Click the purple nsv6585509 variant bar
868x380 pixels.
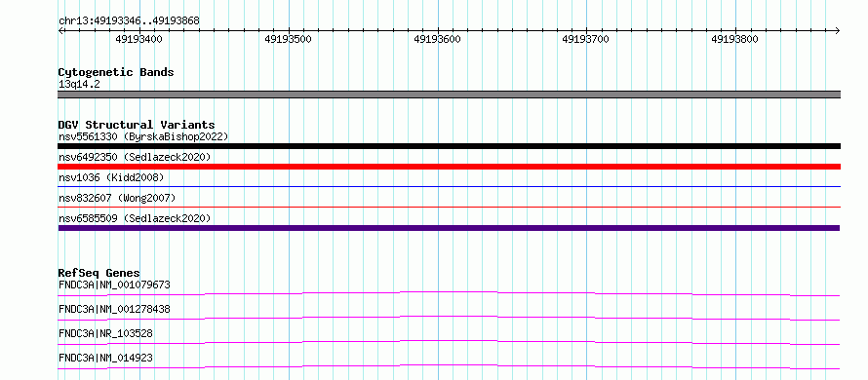click(449, 228)
